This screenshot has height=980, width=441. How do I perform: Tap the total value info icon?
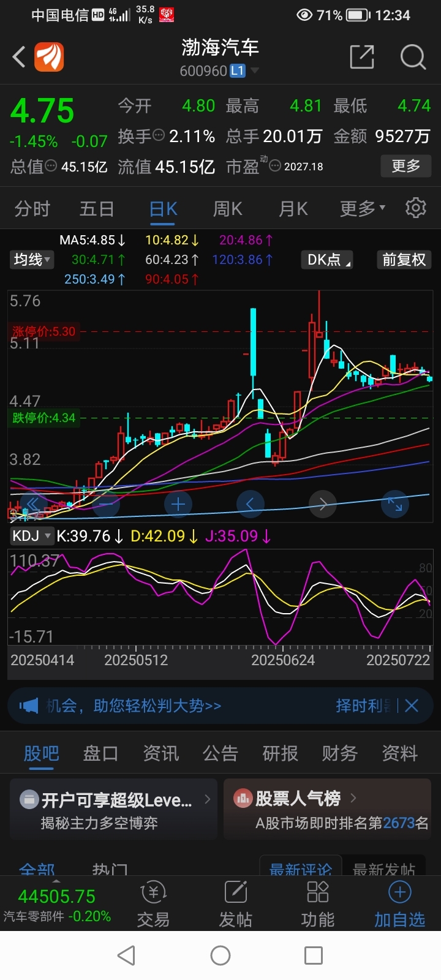tap(51, 166)
